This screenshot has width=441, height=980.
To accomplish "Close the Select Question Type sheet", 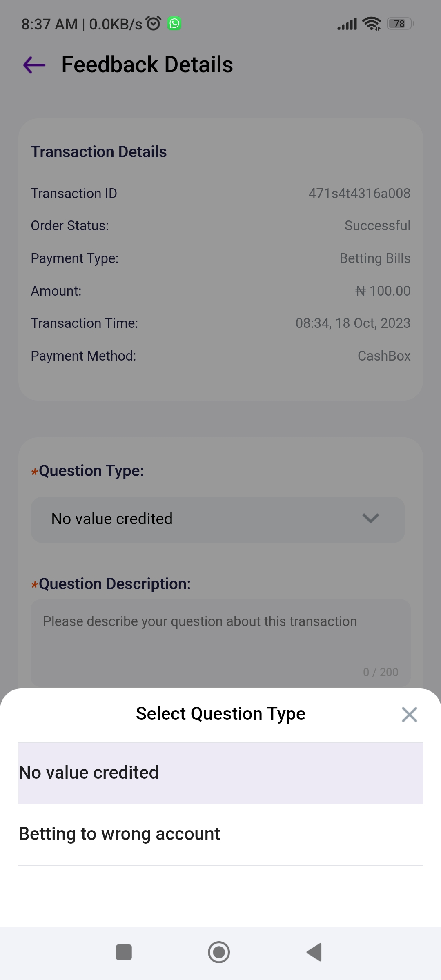I will coord(409,715).
